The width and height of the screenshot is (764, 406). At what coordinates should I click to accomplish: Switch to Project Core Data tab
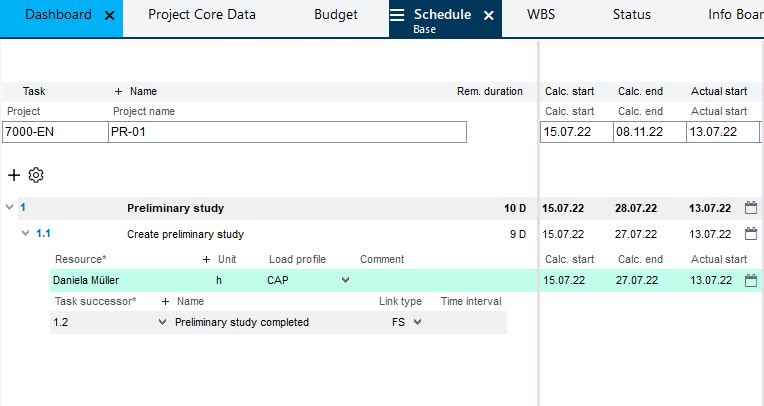tap(201, 15)
